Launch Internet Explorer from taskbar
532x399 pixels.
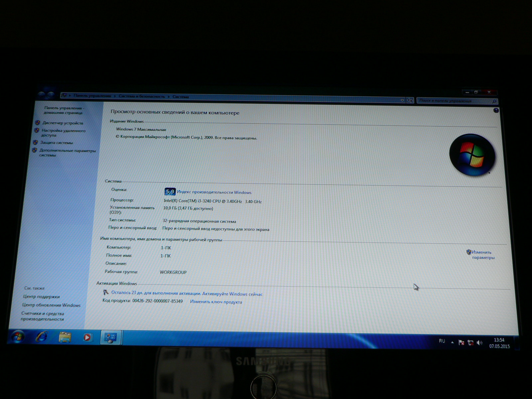pos(42,337)
